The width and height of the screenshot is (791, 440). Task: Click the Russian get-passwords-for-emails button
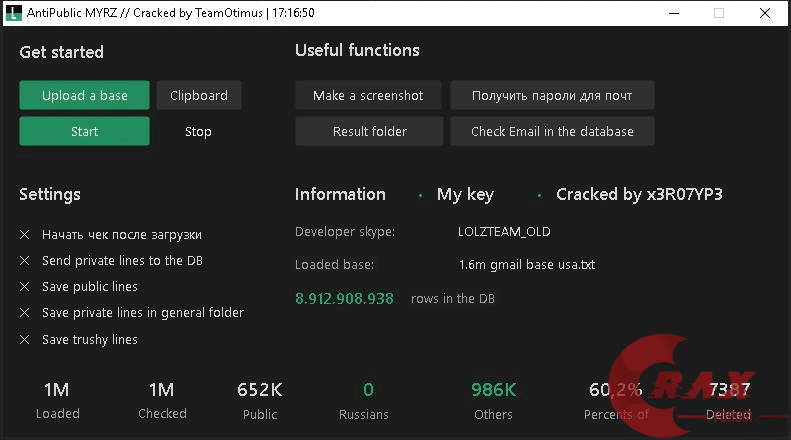[x=552, y=96]
